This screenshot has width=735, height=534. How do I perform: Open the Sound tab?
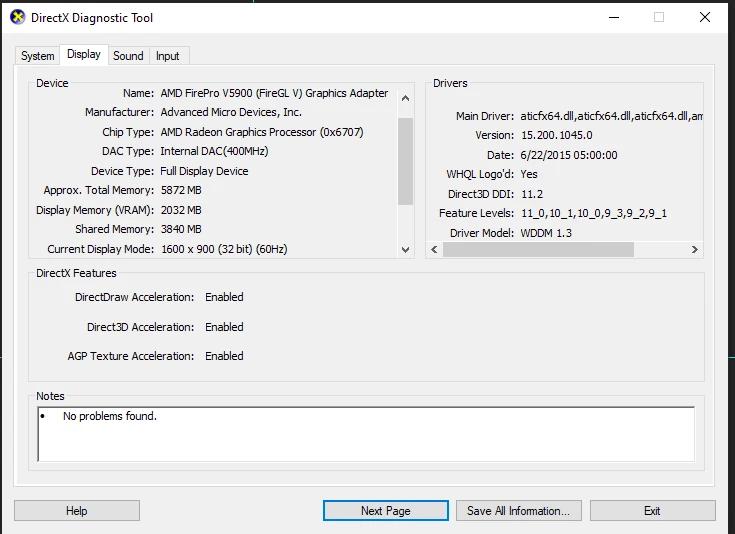pyautogui.click(x=128, y=56)
